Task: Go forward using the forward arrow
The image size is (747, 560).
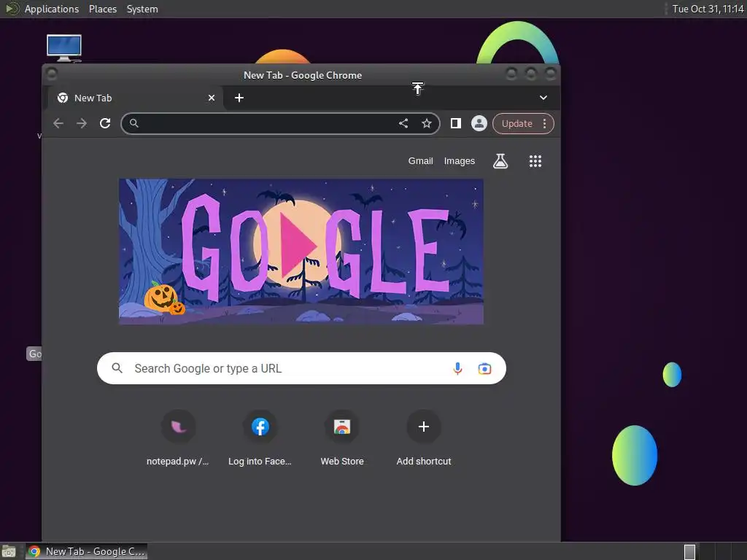Action: [82, 124]
